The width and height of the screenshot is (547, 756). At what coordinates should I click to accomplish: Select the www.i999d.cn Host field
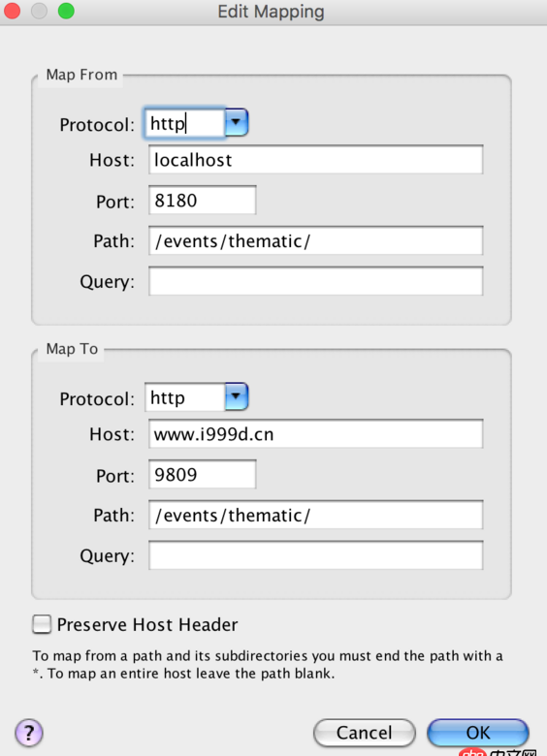(x=315, y=434)
